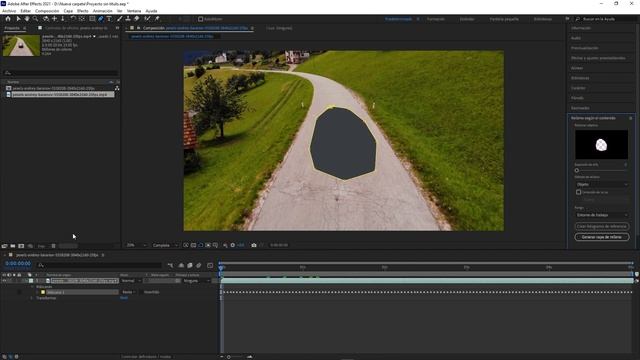Click the trash delete icon in Project panel
Image resolution: width=640 pixels, height=360 pixels.
53,246
